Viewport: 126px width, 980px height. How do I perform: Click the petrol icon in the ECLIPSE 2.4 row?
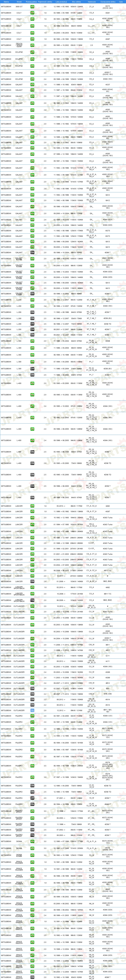click(32, 79)
